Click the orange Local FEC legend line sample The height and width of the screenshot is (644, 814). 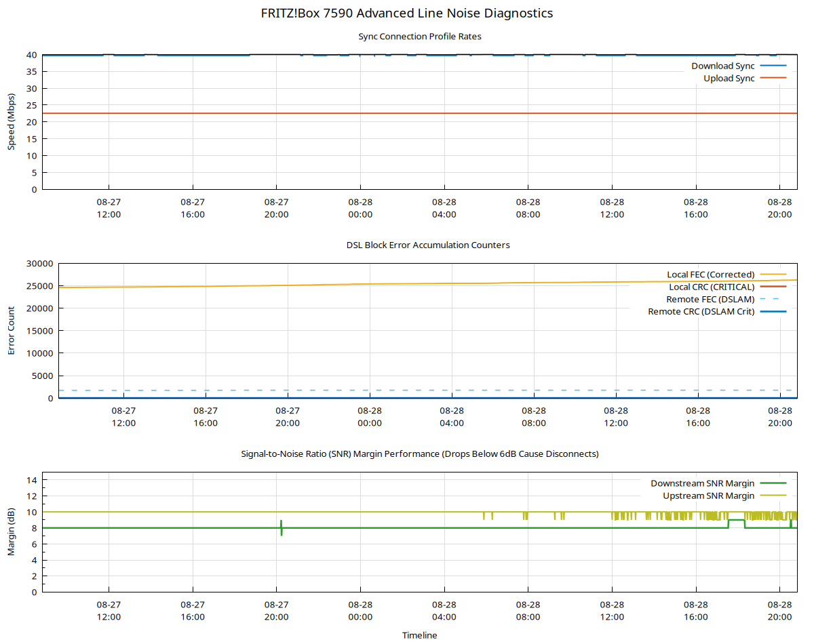pos(773,275)
